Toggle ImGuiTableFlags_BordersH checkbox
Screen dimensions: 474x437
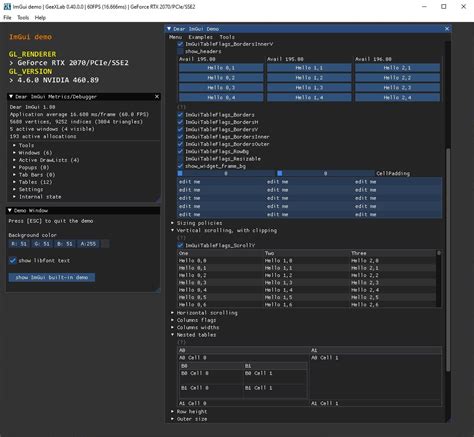click(180, 122)
